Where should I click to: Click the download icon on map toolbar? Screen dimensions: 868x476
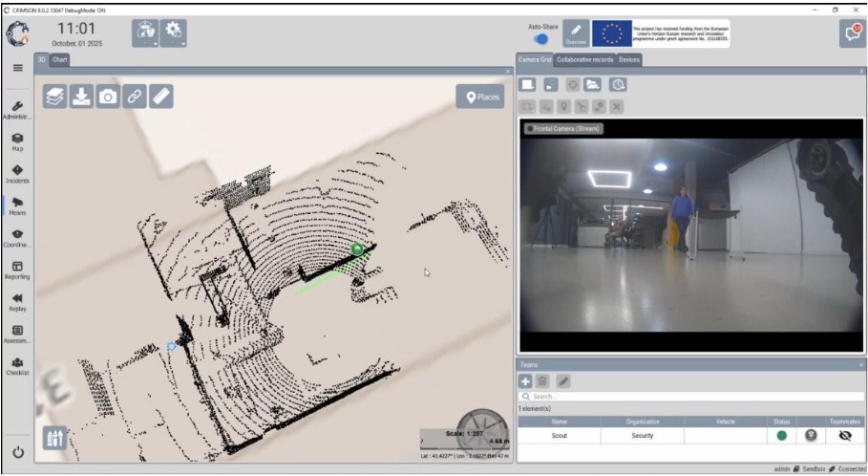pyautogui.click(x=81, y=97)
